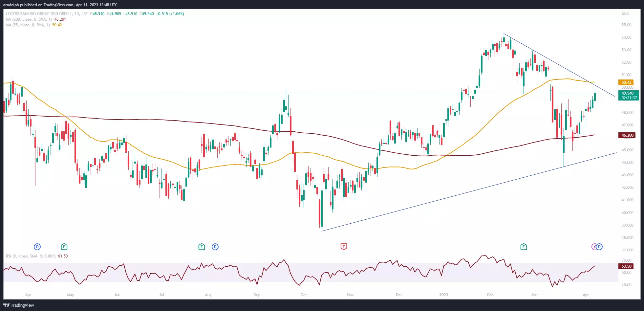This screenshot has width=644, height=311.
Task: Click the Oct label on time axis
Action: [x=304, y=295]
